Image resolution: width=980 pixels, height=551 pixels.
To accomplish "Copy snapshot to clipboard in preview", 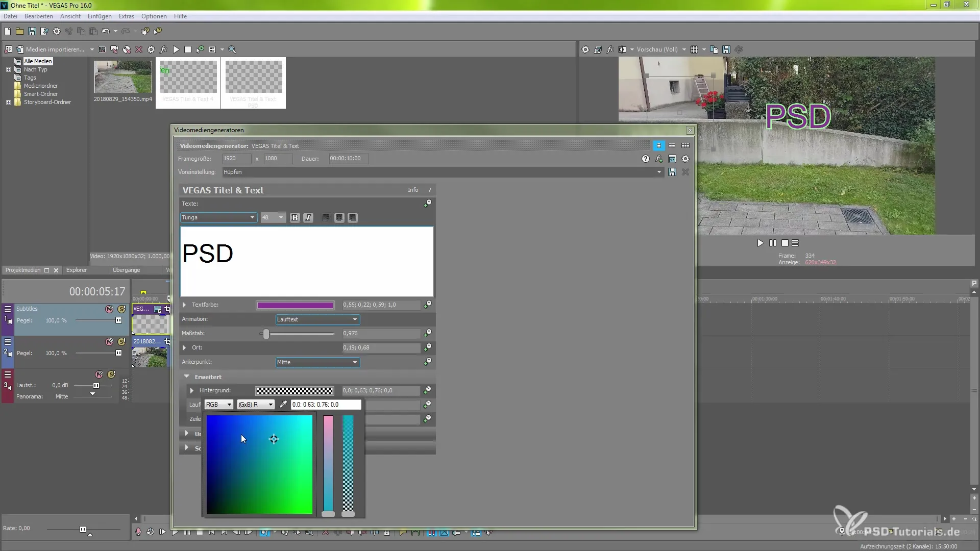I will 714,49.
